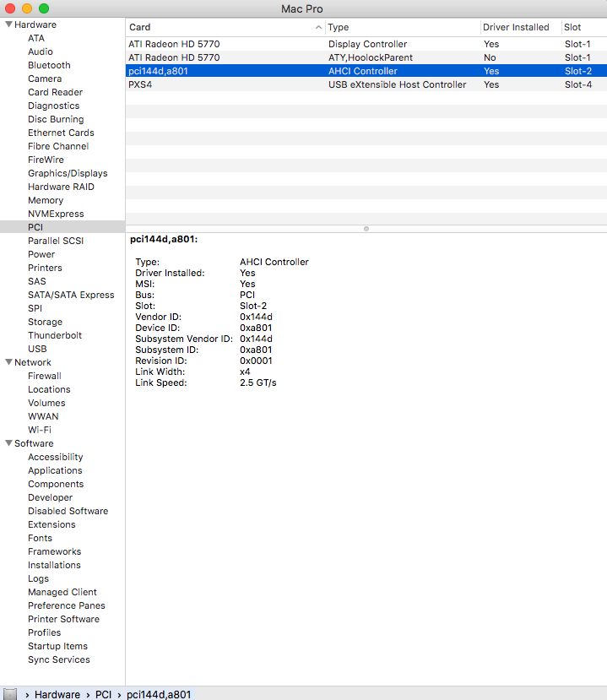
Task: Select Graphics/Displays in the sidebar
Action: pyautogui.click(x=68, y=173)
